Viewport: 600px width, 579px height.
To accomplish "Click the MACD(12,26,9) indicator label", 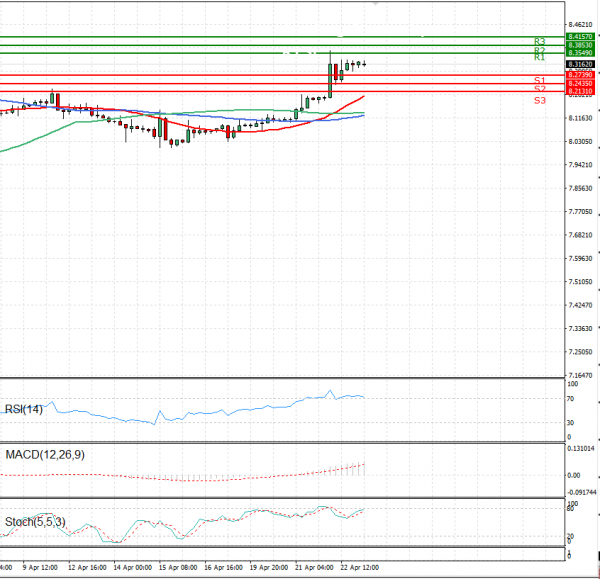I will (x=45, y=455).
